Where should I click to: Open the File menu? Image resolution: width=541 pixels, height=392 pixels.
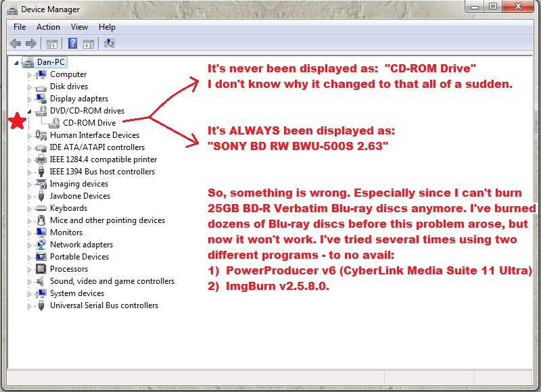click(20, 27)
